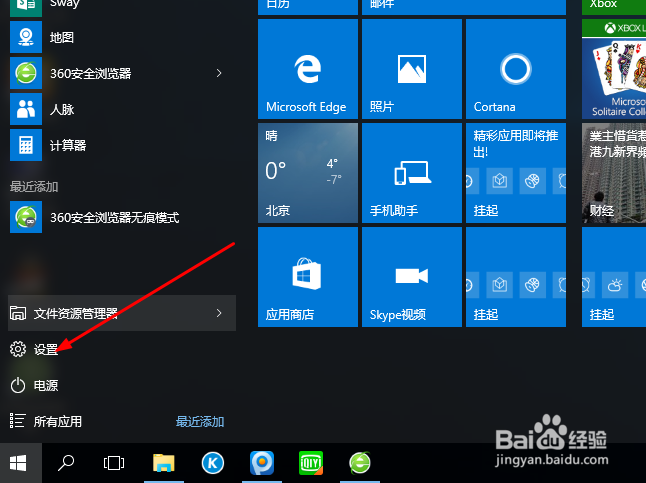Open the 照片 Photos tile
The width and height of the screenshot is (646, 483).
(x=412, y=69)
